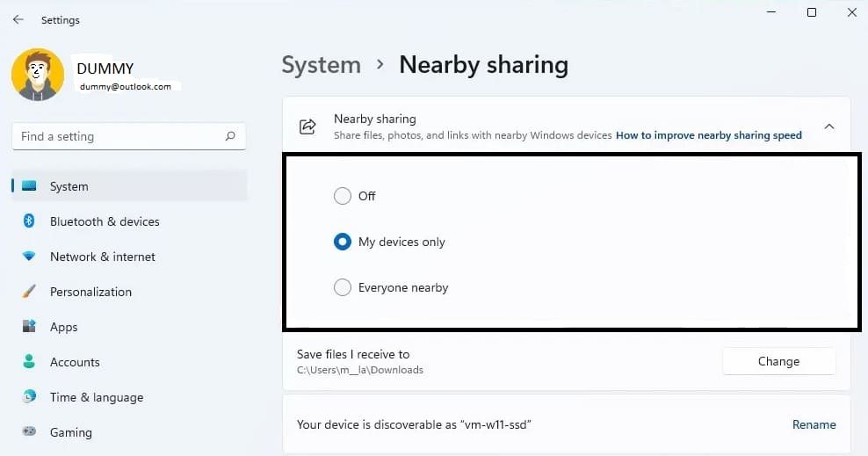
Task: Select the Off radio button
Action: [x=343, y=196]
